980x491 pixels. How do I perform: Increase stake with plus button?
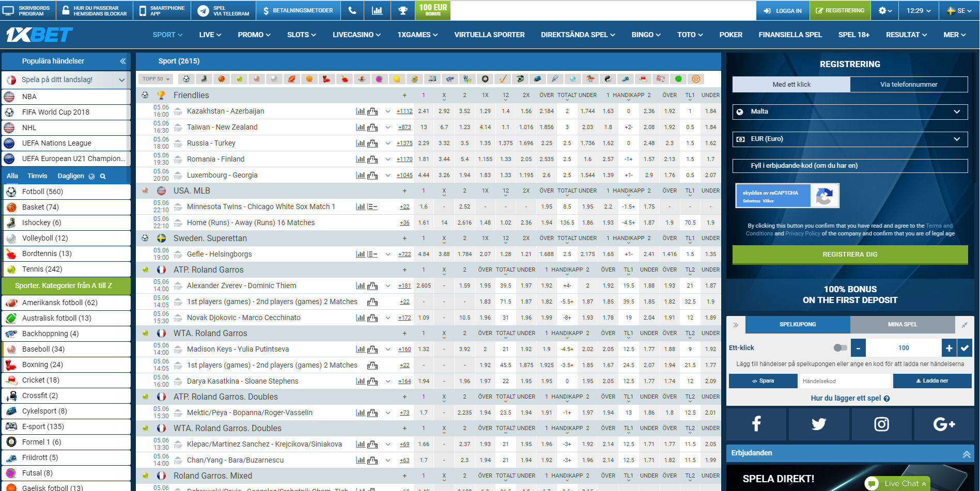coord(949,348)
